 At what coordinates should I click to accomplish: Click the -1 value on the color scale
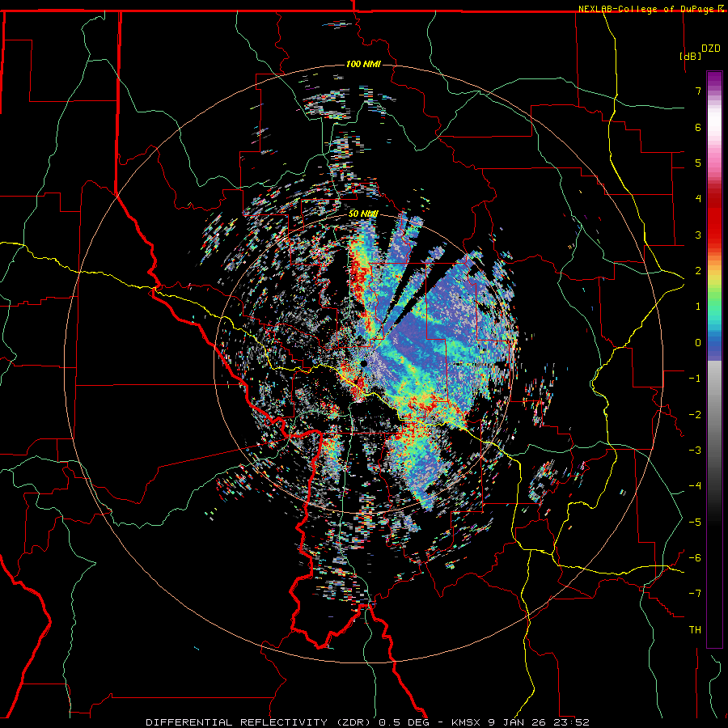[x=695, y=379]
